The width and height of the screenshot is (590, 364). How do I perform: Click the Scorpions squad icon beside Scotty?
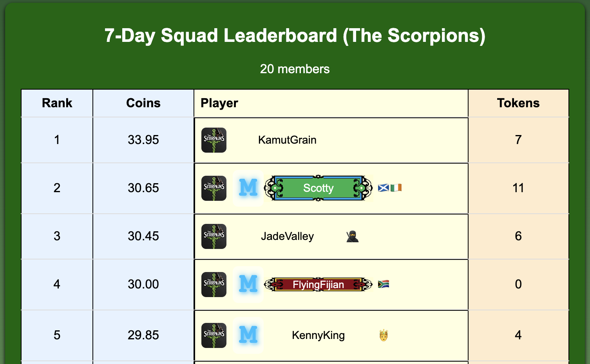[x=214, y=188]
